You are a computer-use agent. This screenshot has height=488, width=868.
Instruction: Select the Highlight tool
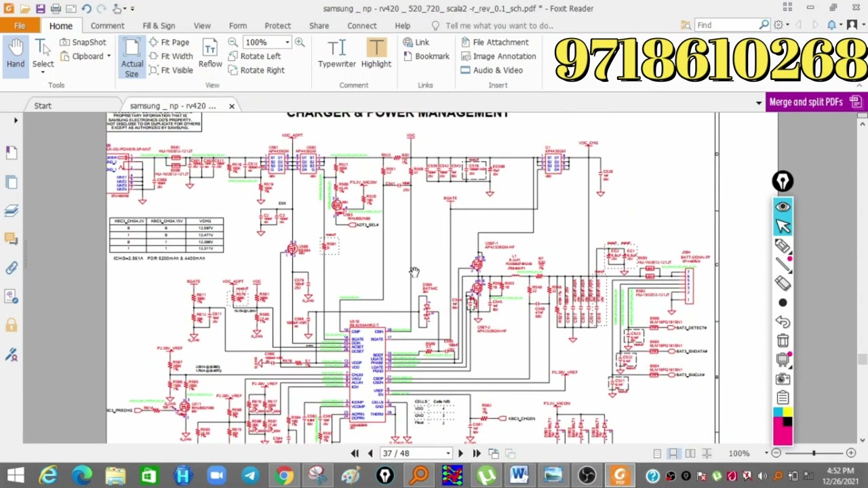[376, 54]
